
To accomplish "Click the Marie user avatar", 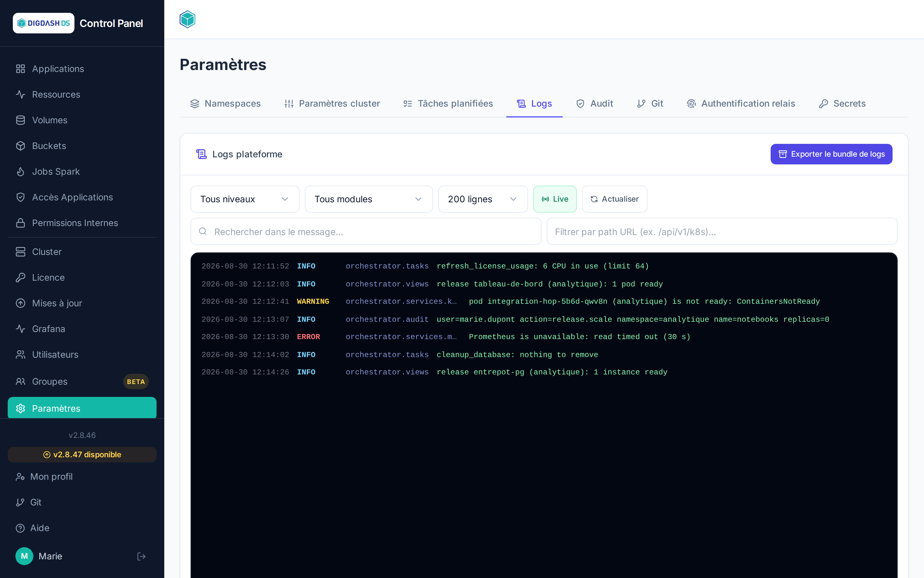I will point(24,556).
